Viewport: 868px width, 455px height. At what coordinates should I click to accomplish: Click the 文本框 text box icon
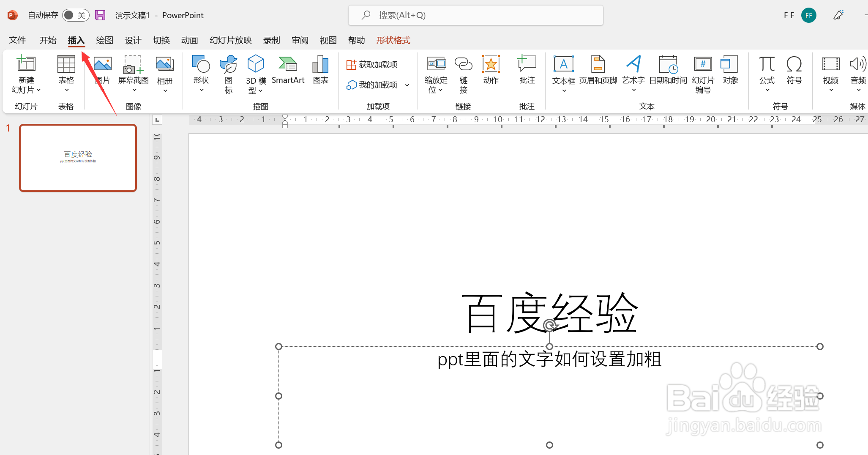(564, 64)
